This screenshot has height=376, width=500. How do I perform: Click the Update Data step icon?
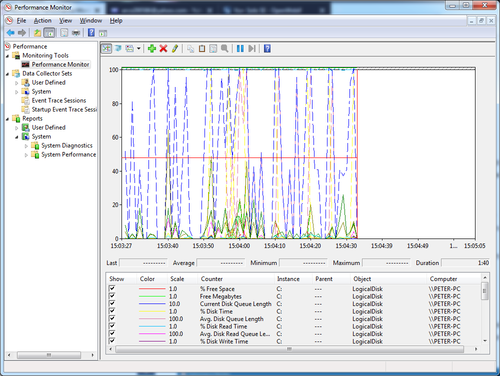252,49
